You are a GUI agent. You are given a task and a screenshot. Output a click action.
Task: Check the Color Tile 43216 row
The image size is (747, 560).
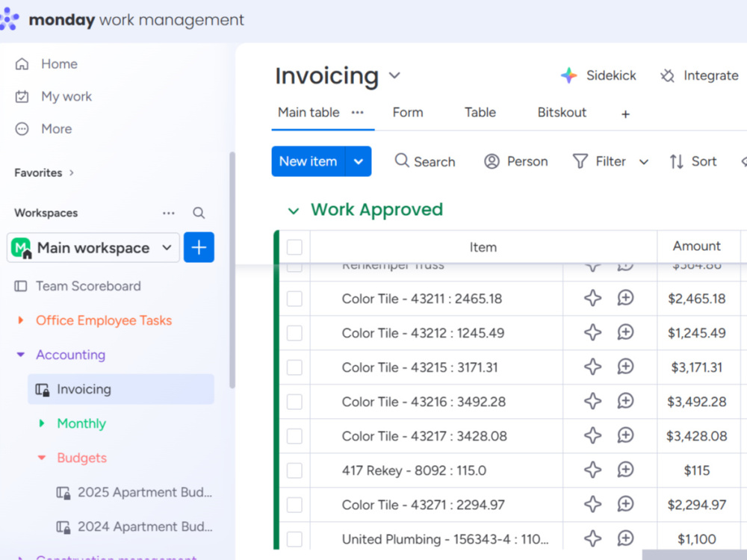point(294,402)
